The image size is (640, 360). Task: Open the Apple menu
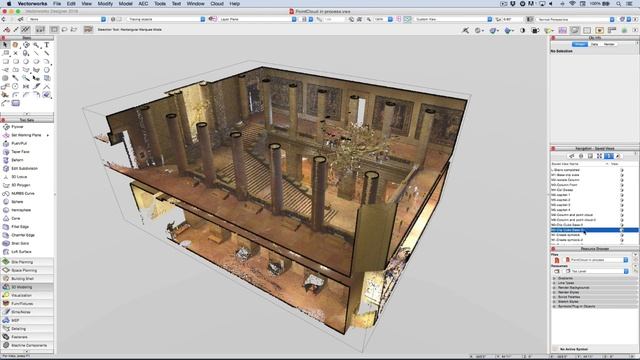pyautogui.click(x=9, y=4)
